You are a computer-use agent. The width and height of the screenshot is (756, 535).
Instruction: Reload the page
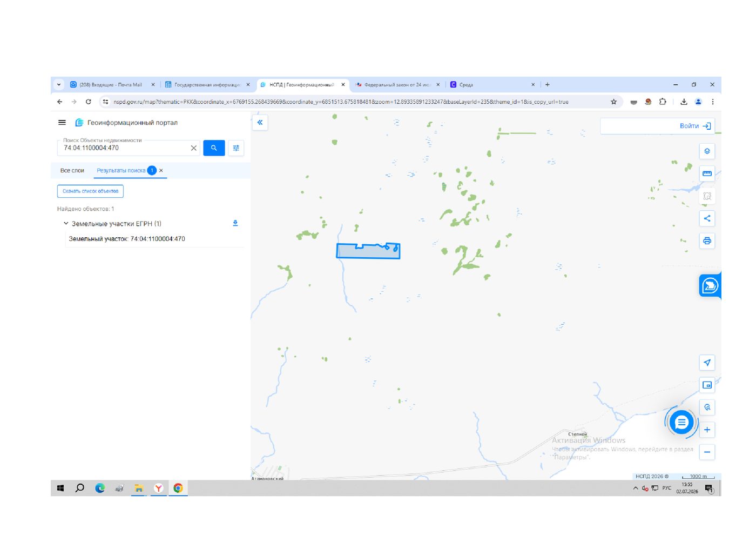click(x=89, y=102)
